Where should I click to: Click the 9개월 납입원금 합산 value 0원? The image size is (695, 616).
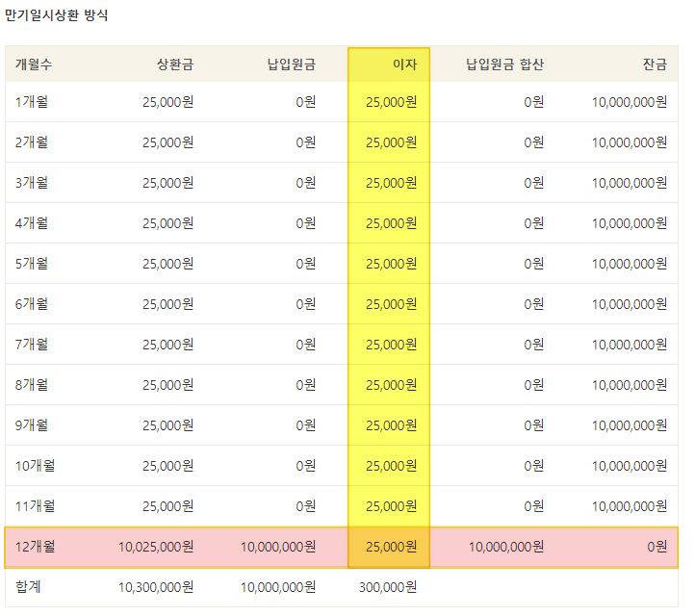(534, 425)
